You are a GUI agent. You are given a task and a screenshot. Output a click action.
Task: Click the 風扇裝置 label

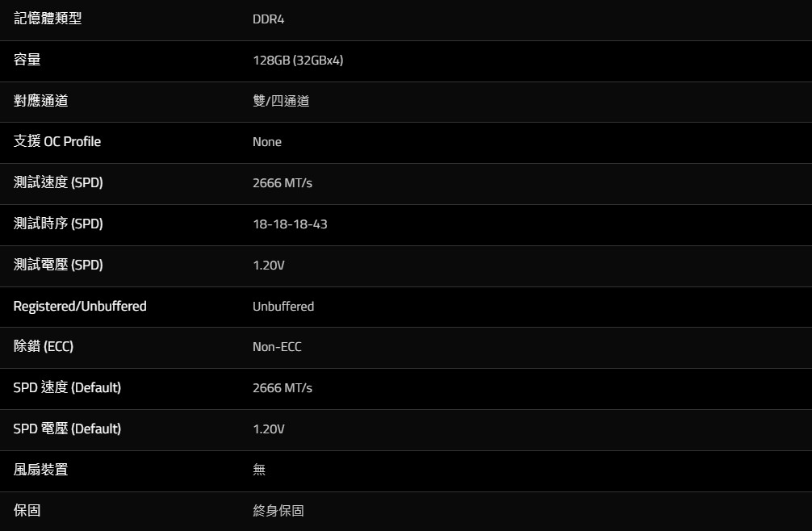tap(41, 470)
